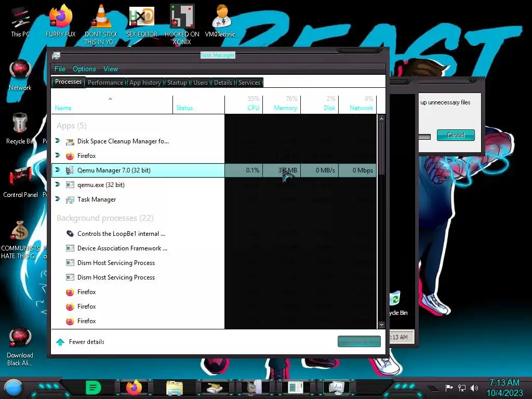This screenshot has width=532, height=399.
Task: Switch to Disk Cleanup on taskbar
Action: coord(215,388)
